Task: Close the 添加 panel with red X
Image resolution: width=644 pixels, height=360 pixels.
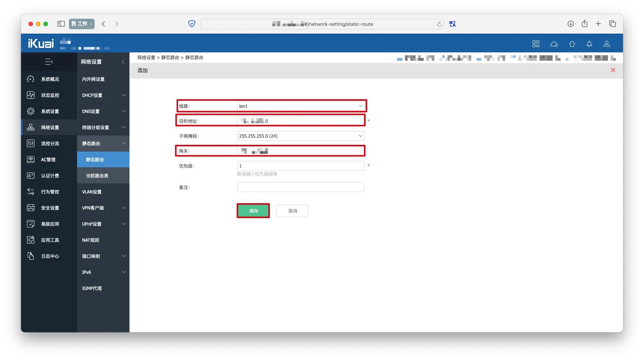Action: pyautogui.click(x=613, y=70)
